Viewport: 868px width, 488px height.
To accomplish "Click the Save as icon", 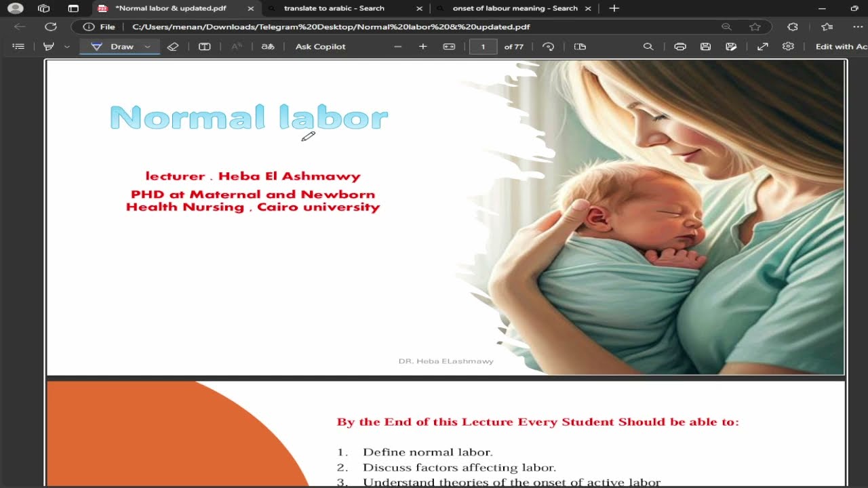I will point(731,47).
